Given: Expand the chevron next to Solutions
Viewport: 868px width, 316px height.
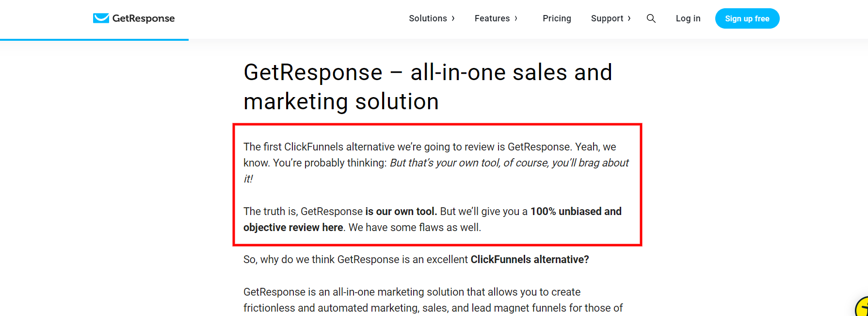Looking at the screenshot, I should click(453, 18).
